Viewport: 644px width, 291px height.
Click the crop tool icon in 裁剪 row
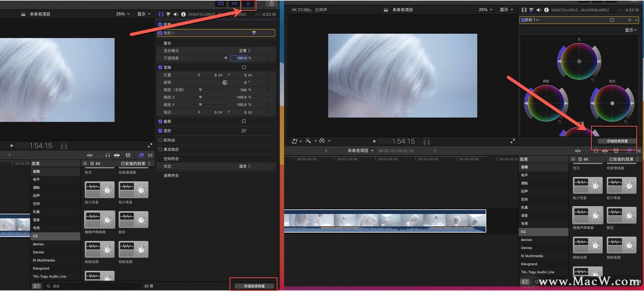click(x=244, y=121)
